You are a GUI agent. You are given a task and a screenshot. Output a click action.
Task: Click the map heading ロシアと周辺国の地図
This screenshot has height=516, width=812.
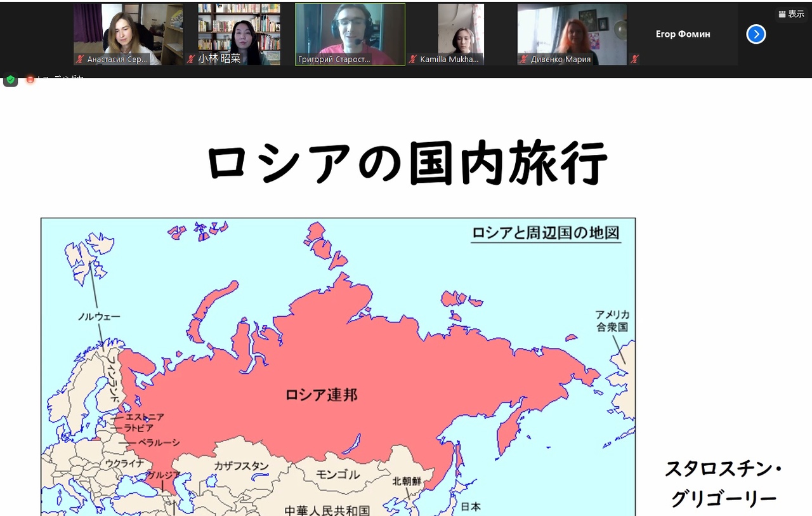(546, 233)
